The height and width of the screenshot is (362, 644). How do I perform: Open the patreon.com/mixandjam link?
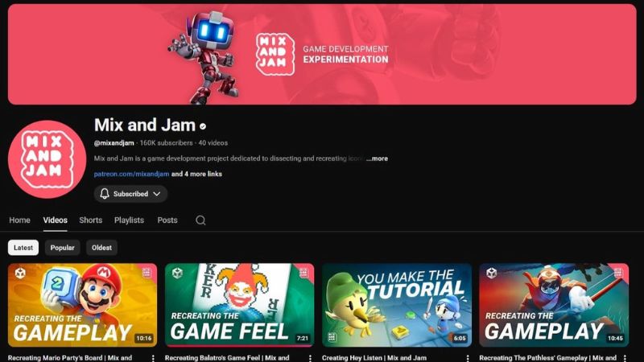tap(131, 174)
